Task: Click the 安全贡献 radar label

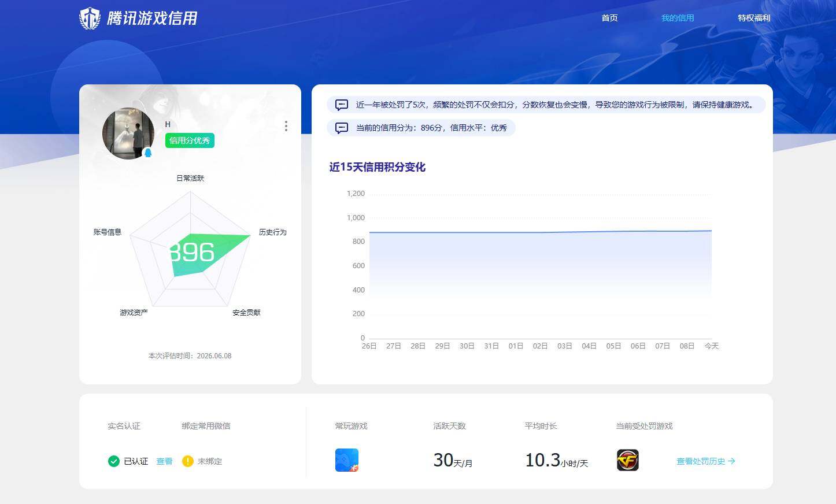Action: [x=247, y=312]
